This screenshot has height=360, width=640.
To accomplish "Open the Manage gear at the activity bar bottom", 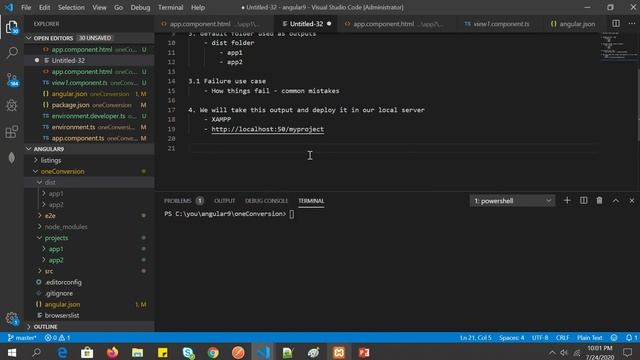I will point(12,318).
